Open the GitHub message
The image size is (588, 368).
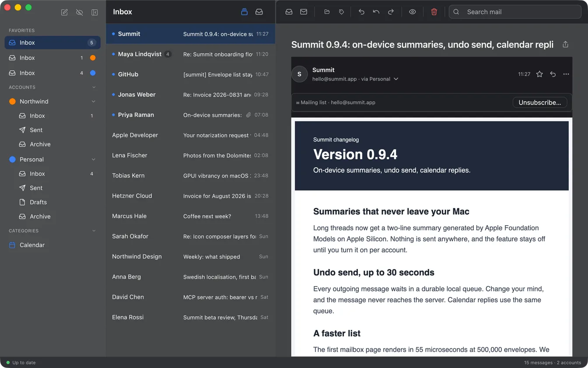[x=190, y=74]
